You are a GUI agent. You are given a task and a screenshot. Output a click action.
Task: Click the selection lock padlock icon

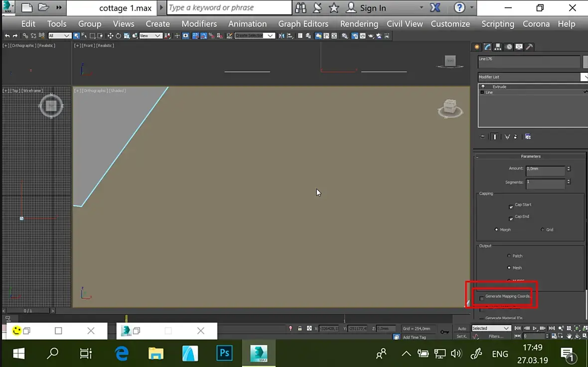click(300, 328)
